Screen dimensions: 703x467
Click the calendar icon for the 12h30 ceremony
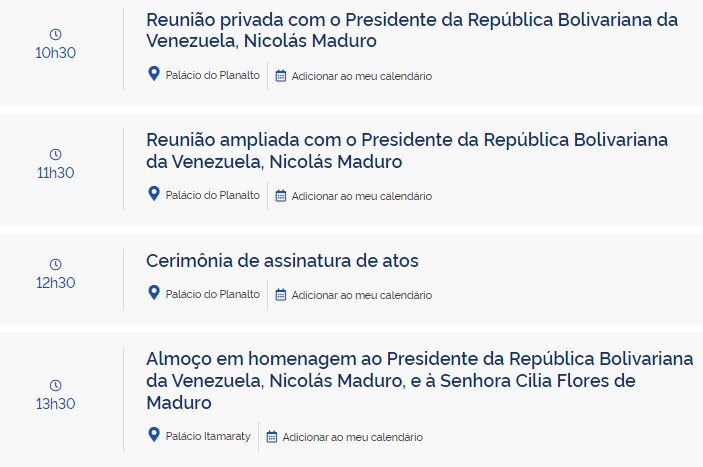click(281, 295)
